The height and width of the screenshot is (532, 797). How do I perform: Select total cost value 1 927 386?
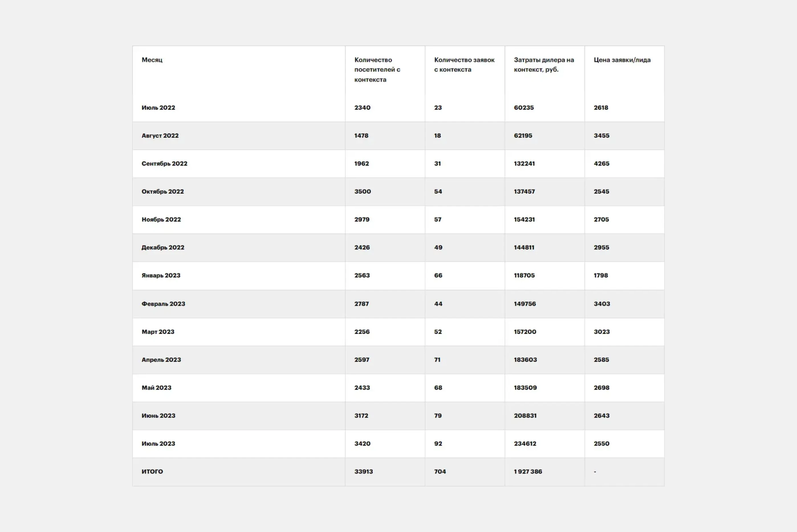528,472
